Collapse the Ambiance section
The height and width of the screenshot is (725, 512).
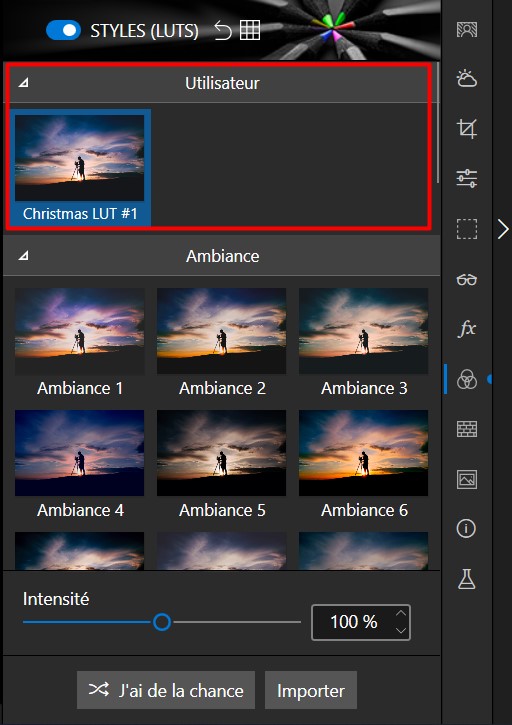coord(23,255)
